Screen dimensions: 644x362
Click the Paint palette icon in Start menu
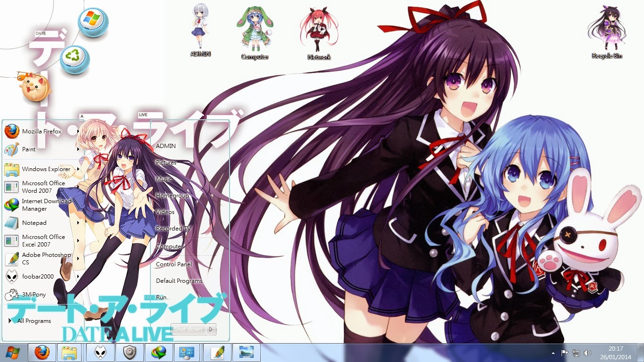pos(12,149)
